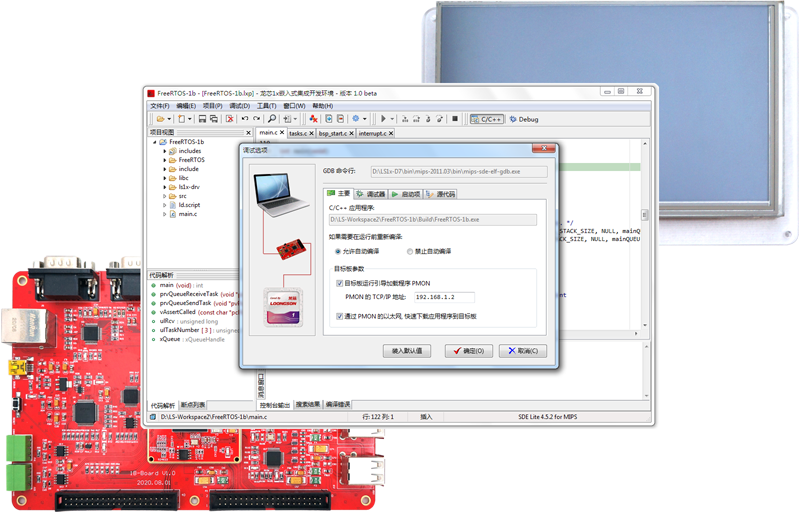This screenshot has width=800, height=512.
Task: Select 允许自动编译 radio button
Action: tap(338, 251)
